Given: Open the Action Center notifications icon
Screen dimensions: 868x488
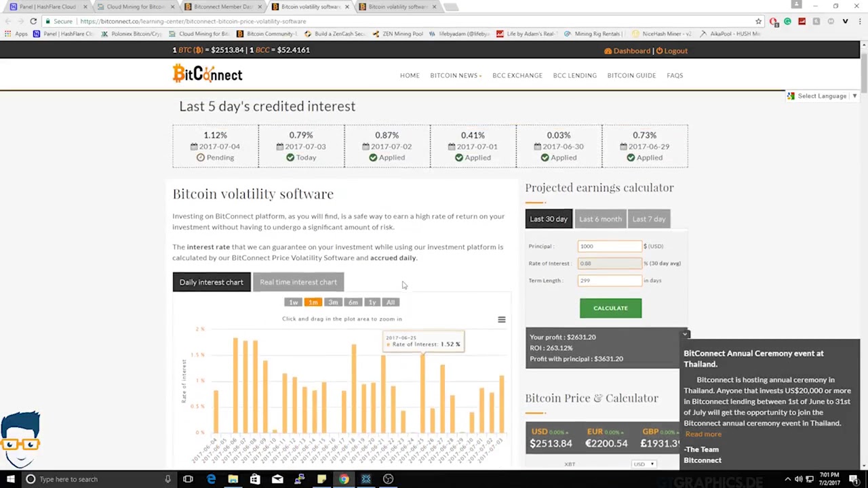Looking at the screenshot, I should click(x=853, y=479).
